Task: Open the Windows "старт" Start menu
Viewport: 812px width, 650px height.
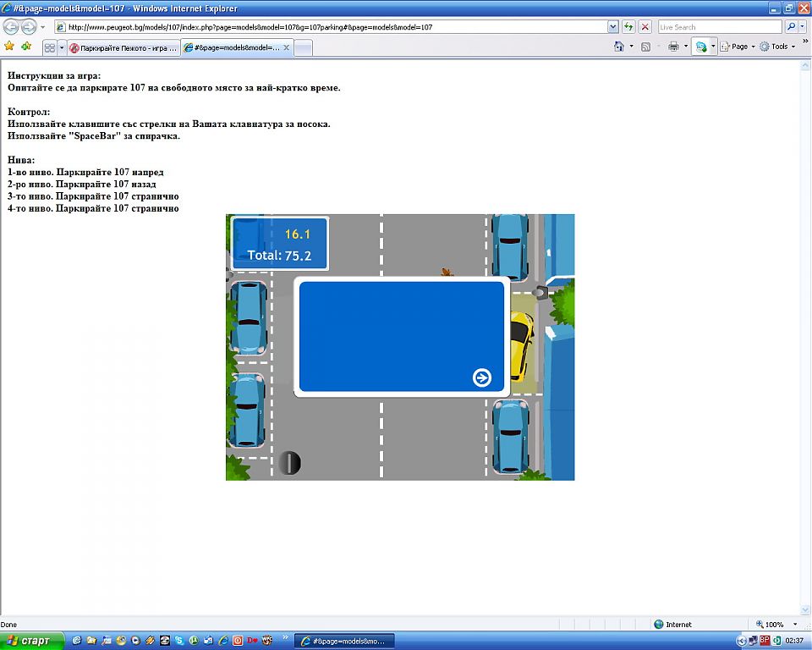Action: pyautogui.click(x=32, y=641)
